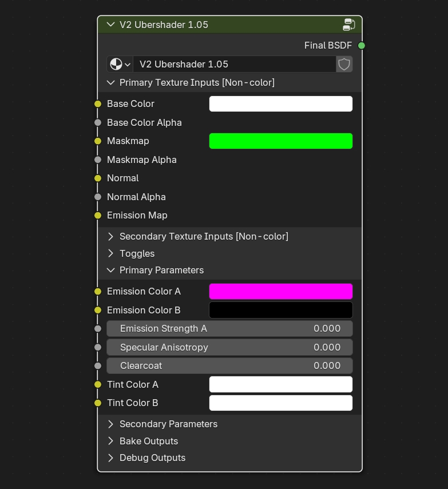Click the Emission Strength A value field
The width and height of the screenshot is (448, 489).
(x=229, y=329)
